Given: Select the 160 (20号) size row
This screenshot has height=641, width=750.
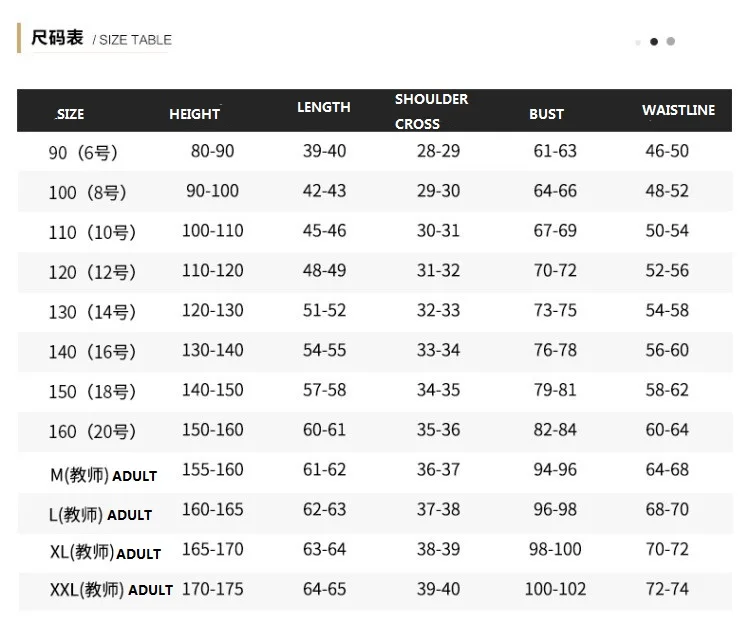Looking at the screenshot, I should click(375, 431).
